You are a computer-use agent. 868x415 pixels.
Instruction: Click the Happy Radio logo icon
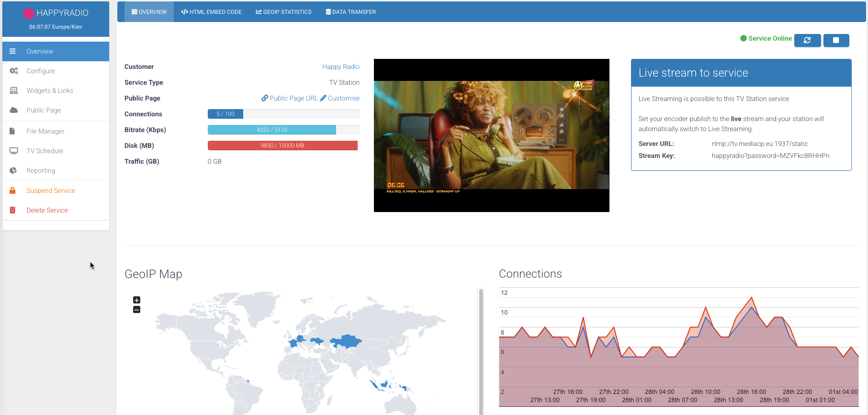pyautogui.click(x=29, y=13)
